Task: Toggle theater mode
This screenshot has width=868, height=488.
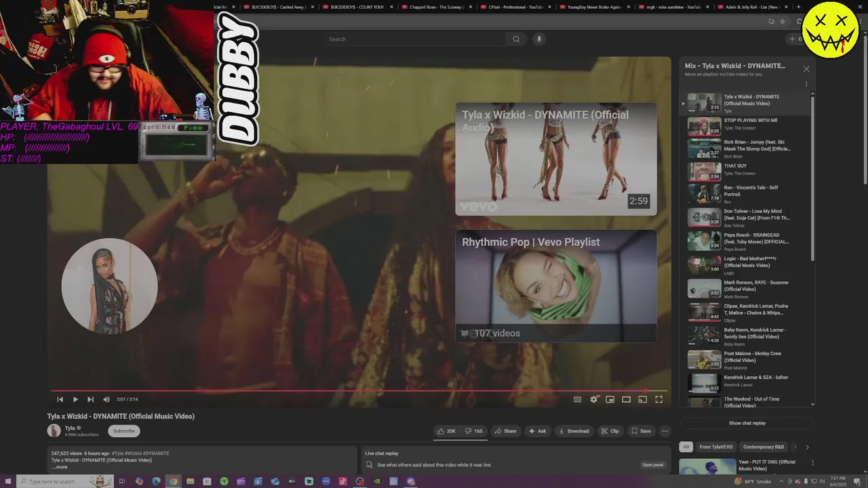Action: click(627, 399)
